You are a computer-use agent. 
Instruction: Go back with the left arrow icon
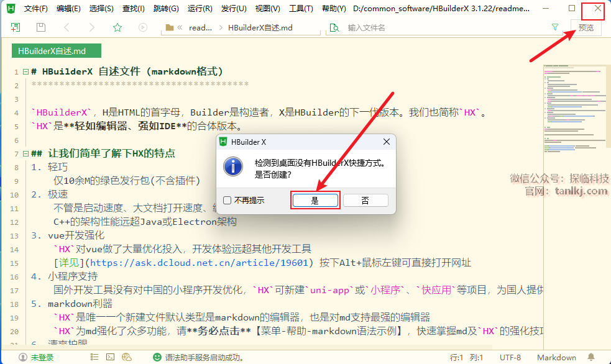pos(67,27)
